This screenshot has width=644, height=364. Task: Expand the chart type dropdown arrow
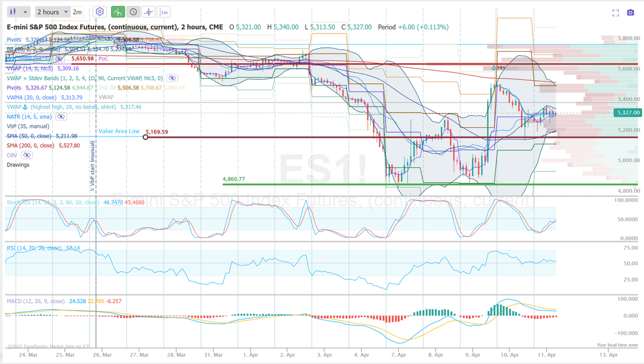25,12
